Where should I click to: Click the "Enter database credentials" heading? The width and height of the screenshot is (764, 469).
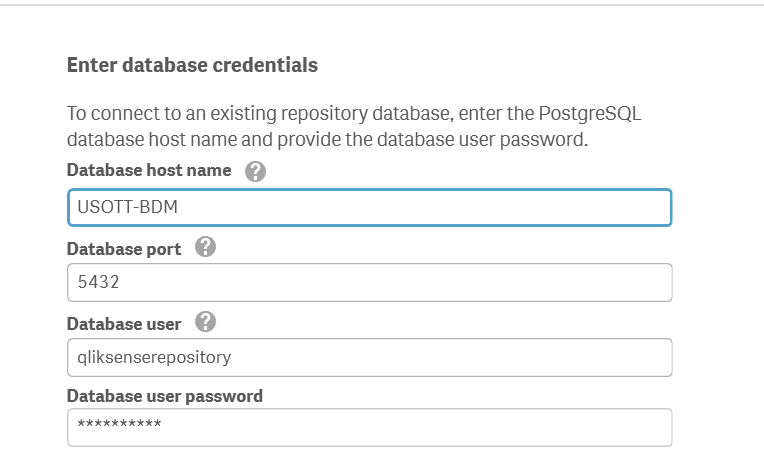coord(192,65)
